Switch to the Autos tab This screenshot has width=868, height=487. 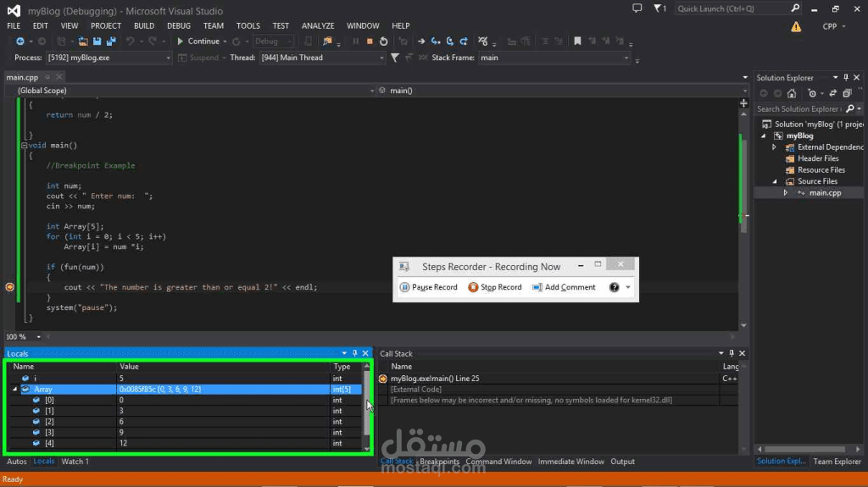17,462
